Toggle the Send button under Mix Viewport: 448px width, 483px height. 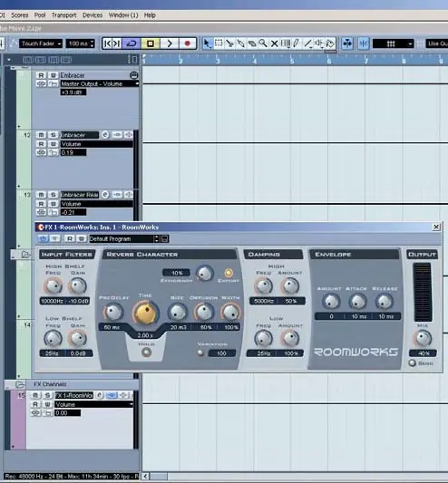pos(413,362)
